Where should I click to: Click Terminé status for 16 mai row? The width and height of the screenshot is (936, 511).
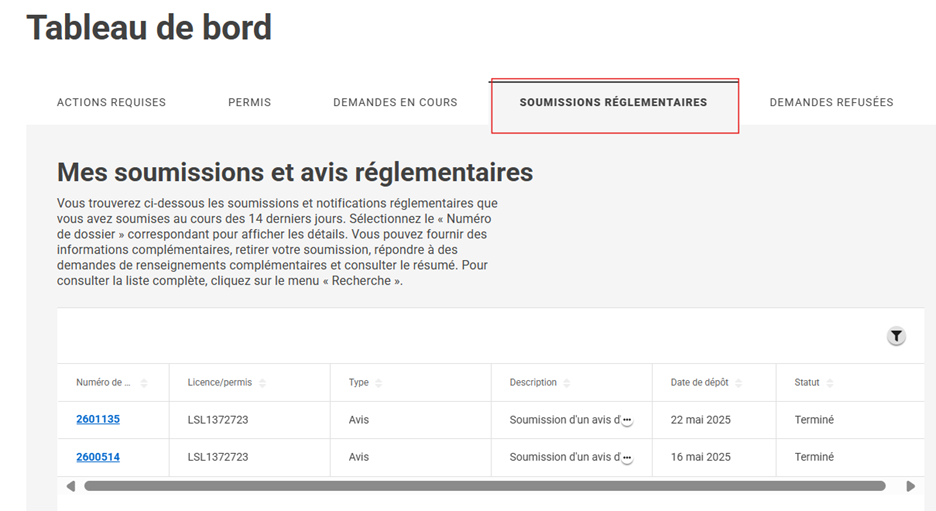click(814, 457)
